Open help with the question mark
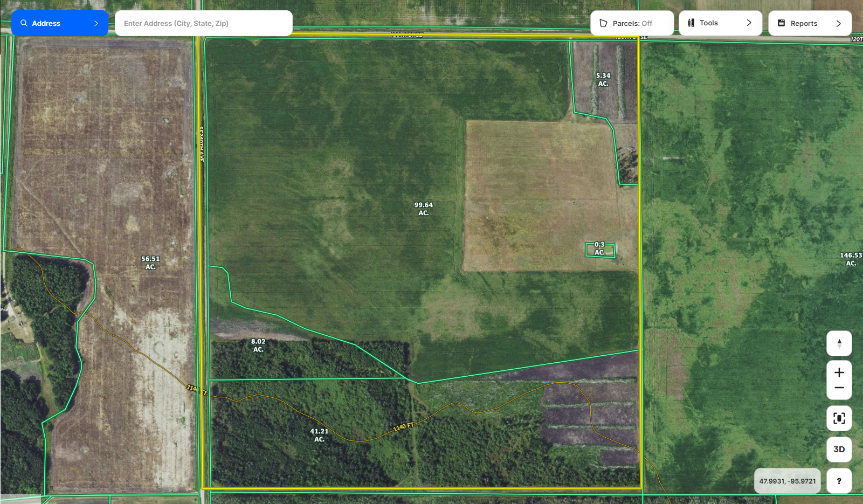The height and width of the screenshot is (504, 863). 839,481
